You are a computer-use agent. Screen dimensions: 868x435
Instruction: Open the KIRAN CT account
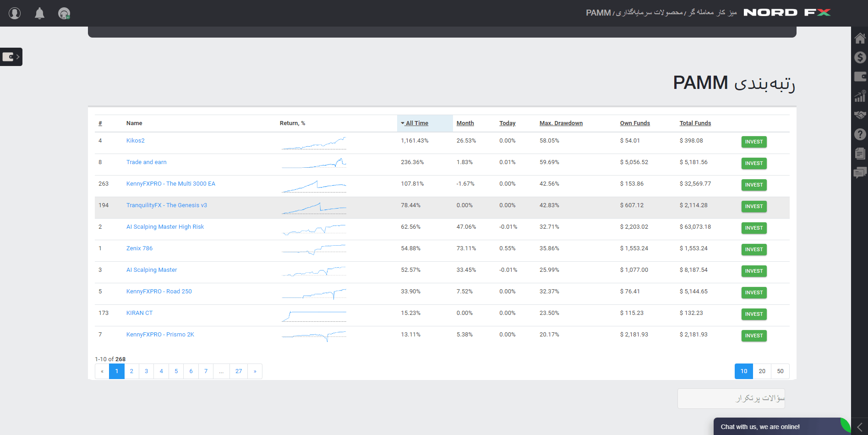tap(140, 313)
